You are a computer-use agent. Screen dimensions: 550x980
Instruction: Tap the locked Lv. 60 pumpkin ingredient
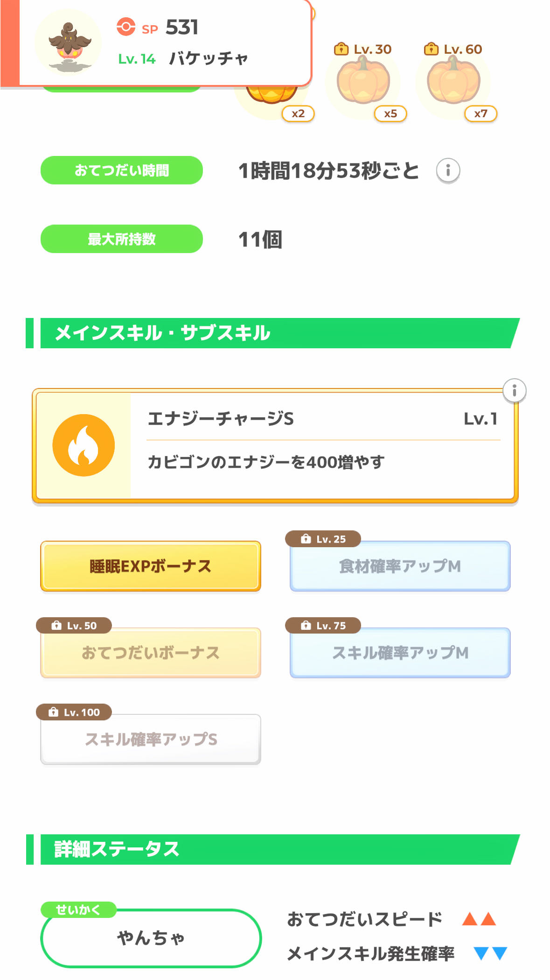(x=453, y=82)
